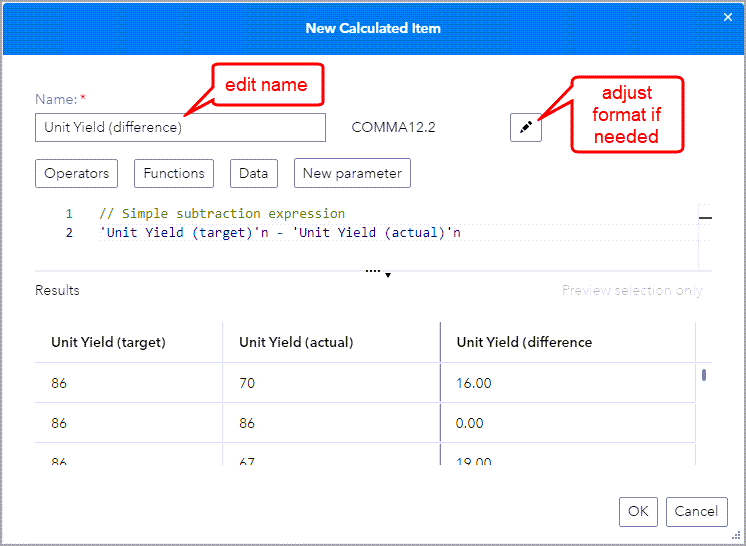The image size is (746, 546).
Task: Close the New Calculated Item dialog
Action: tap(727, 17)
